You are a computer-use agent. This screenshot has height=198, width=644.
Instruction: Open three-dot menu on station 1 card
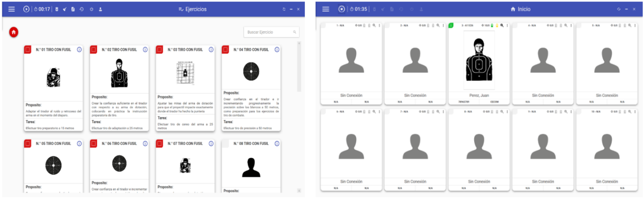pyautogui.click(x=379, y=25)
